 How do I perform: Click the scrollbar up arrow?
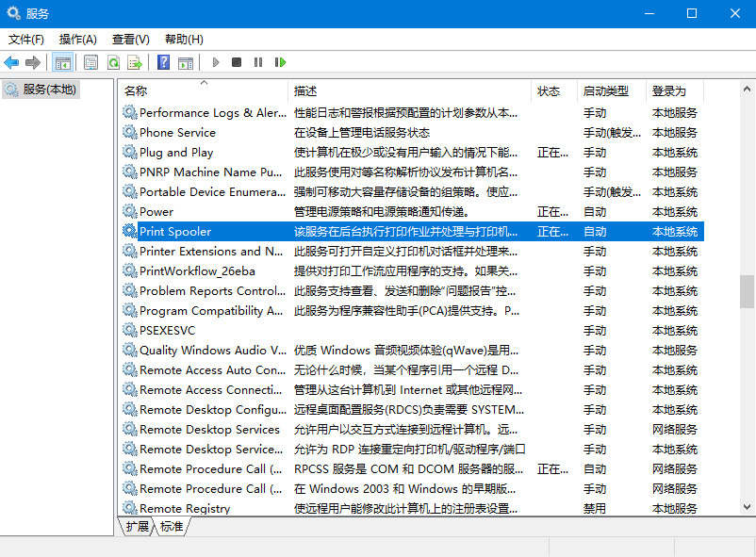point(747,89)
